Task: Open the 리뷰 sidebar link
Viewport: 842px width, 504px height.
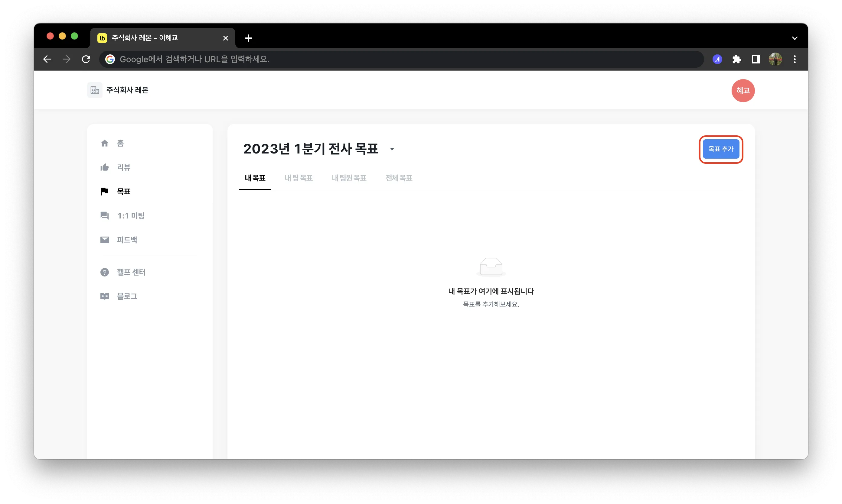Action: pyautogui.click(x=123, y=167)
